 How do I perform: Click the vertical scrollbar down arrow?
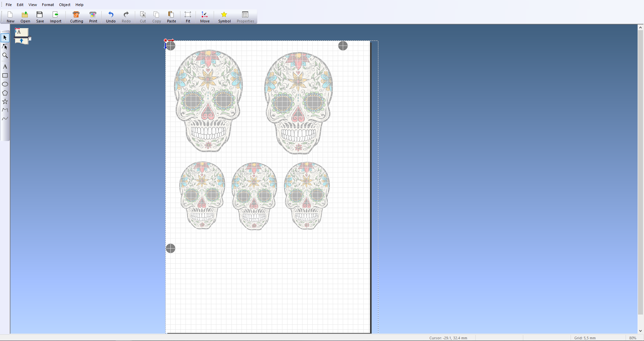(640, 331)
